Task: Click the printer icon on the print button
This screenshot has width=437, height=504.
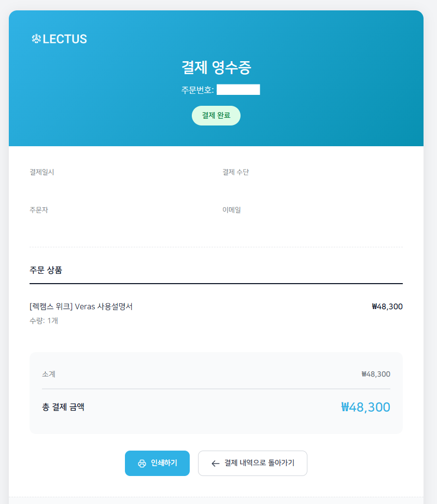Action: coord(142,464)
